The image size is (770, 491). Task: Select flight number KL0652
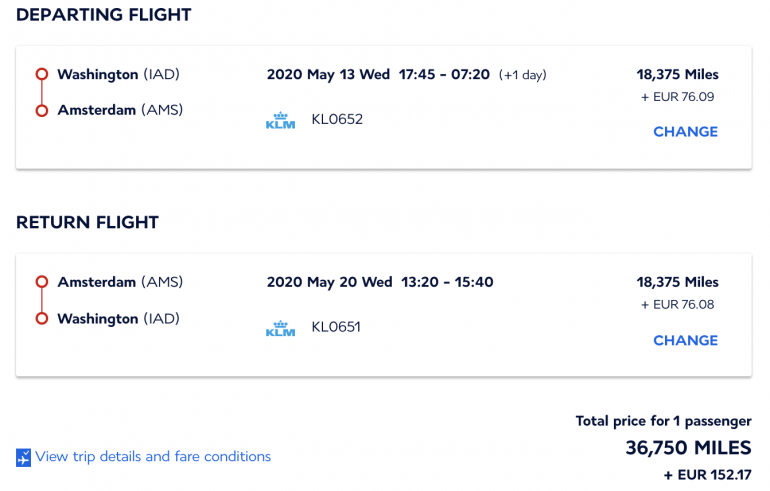click(337, 120)
